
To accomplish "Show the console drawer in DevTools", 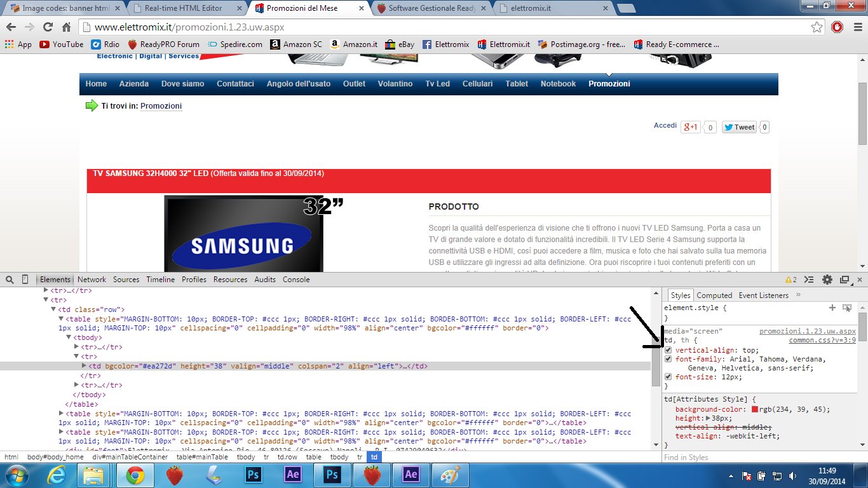I will 809,280.
